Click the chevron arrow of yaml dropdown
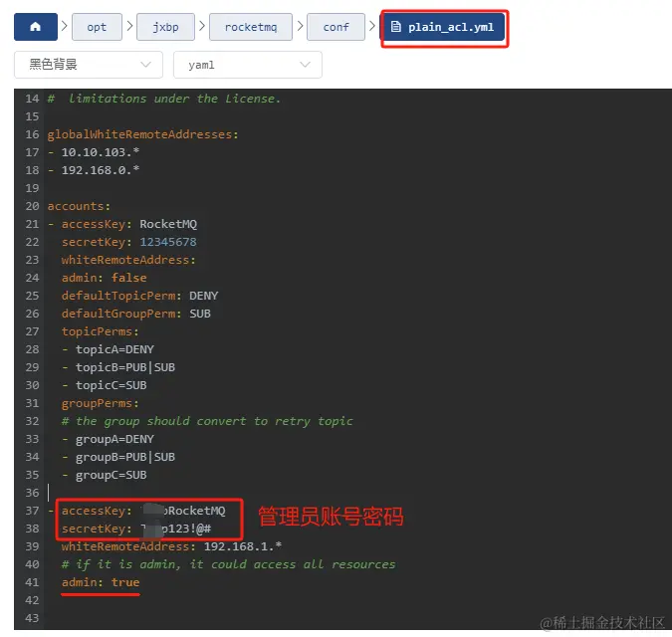The height and width of the screenshot is (637, 672). 306,65
